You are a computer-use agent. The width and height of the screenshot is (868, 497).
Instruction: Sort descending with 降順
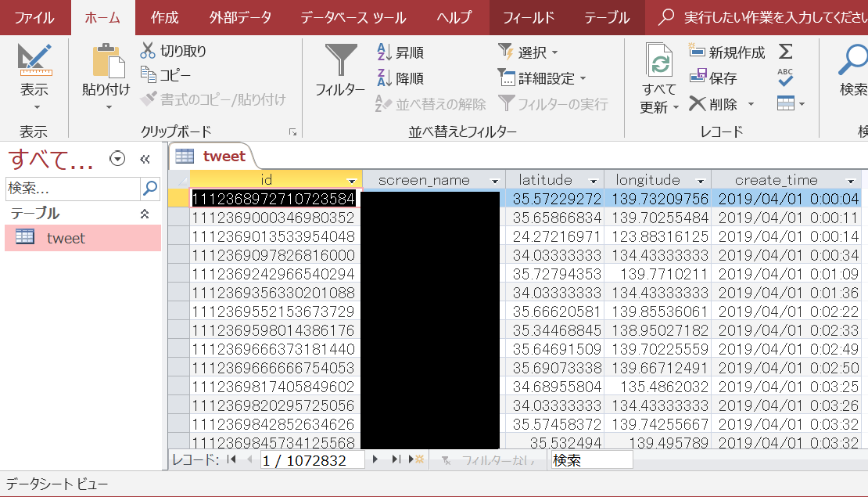click(400, 78)
